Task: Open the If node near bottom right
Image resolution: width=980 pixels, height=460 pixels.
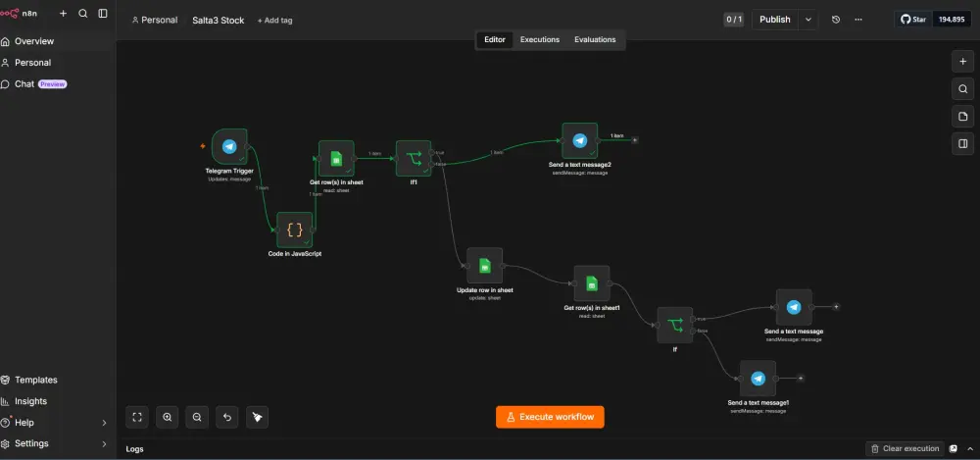Action: (675, 325)
